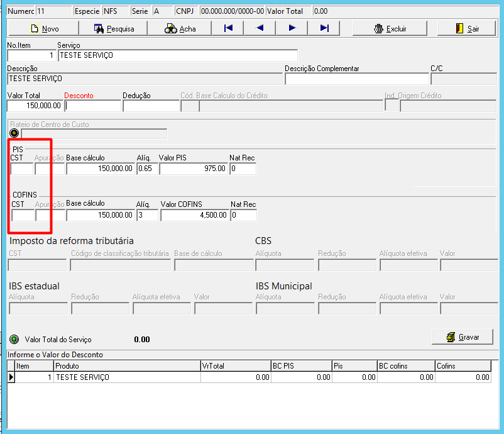Viewport: 504px width, 434px height.
Task: Click the Cofins column header in the grid
Action: [463, 366]
